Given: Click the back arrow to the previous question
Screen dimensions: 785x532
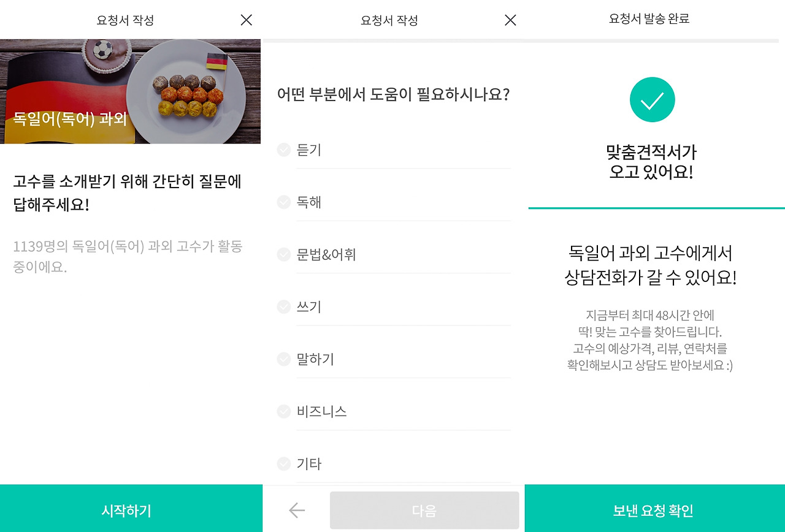Looking at the screenshot, I should click(x=296, y=509).
